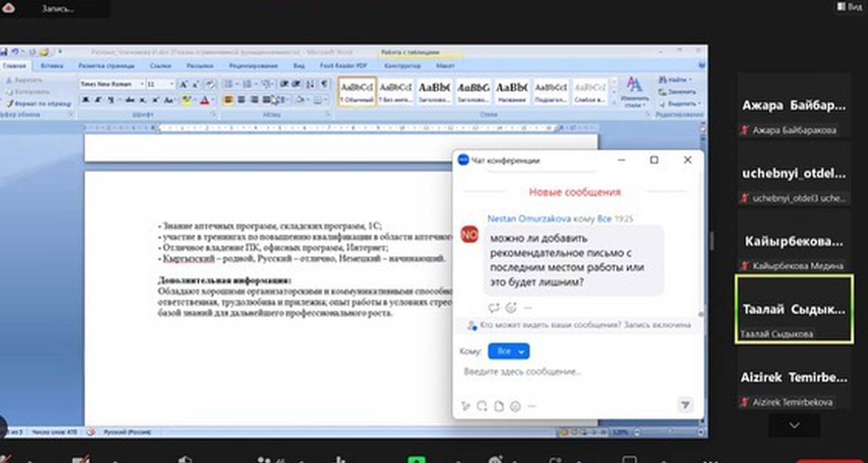Open the Рецензирование ribbon tab
The height and width of the screenshot is (463, 868).
pyautogui.click(x=253, y=66)
